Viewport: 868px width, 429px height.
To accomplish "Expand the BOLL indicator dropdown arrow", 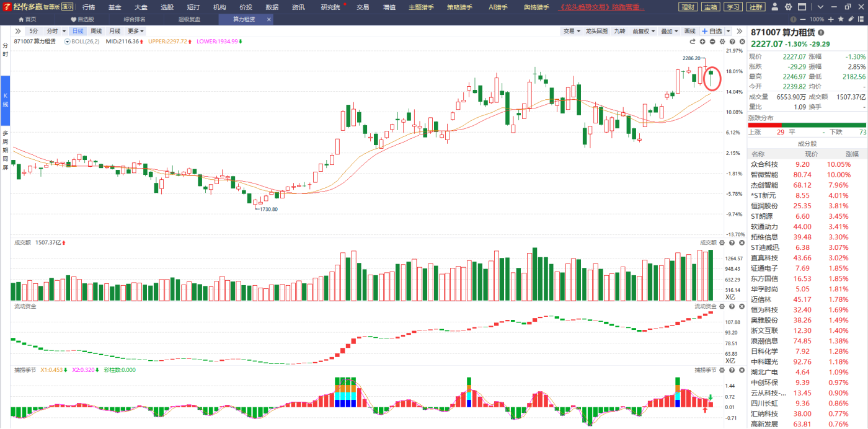I will point(68,42).
